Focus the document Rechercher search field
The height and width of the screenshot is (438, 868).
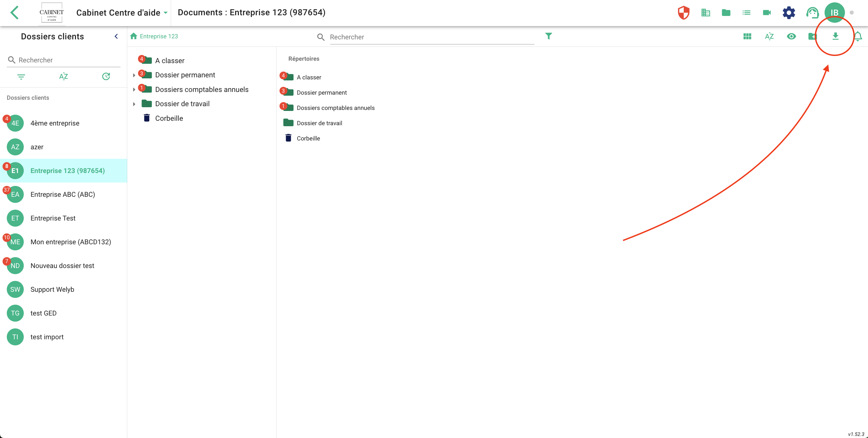point(432,37)
